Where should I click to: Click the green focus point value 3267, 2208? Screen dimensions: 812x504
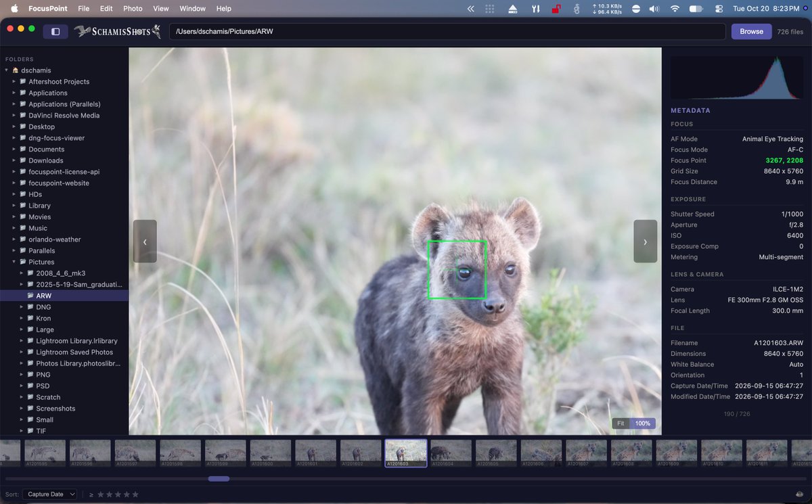tap(784, 160)
